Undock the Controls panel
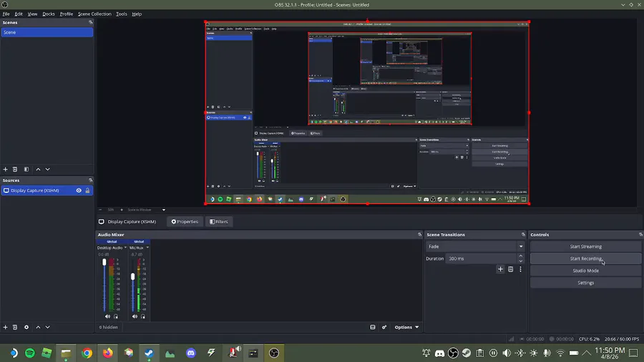The height and width of the screenshot is (362, 644). coord(640,235)
